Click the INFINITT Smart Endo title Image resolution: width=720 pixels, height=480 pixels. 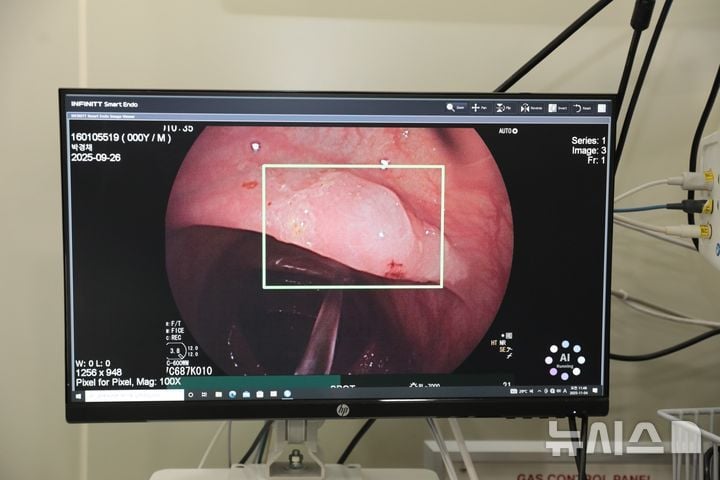point(109,103)
